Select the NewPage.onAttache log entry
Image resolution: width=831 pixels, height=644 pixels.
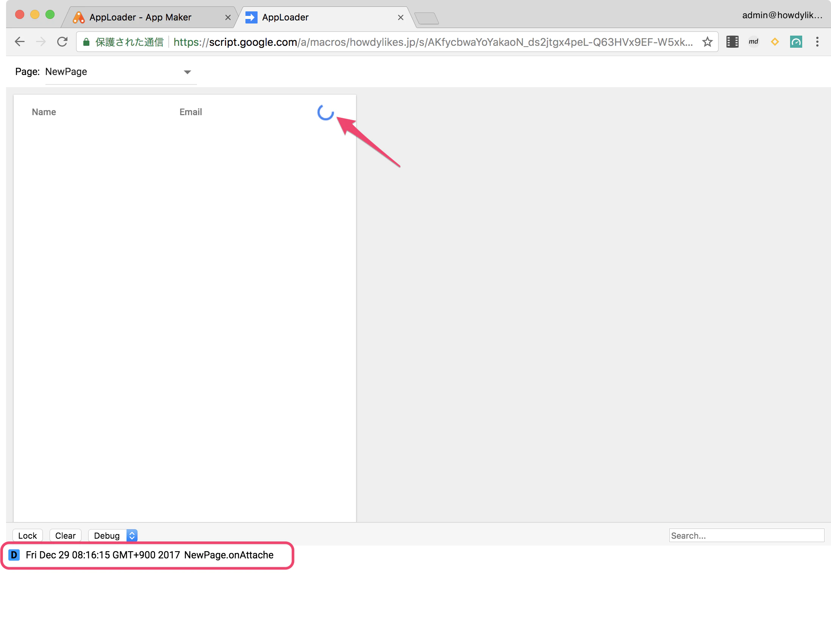[x=150, y=555]
